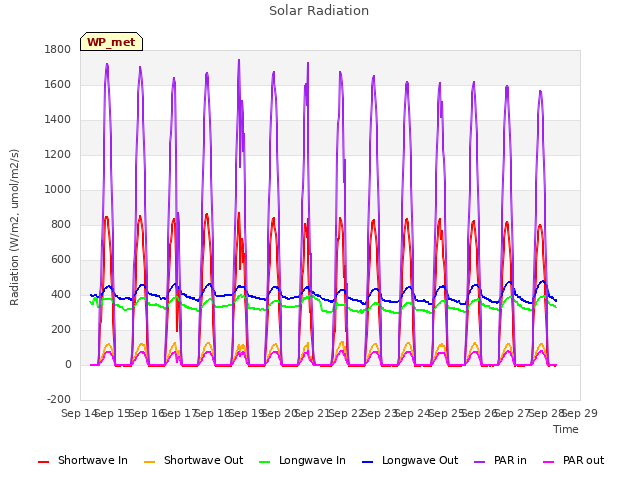Click the 800 y-axis tick label
640x480 pixels.
61,224
